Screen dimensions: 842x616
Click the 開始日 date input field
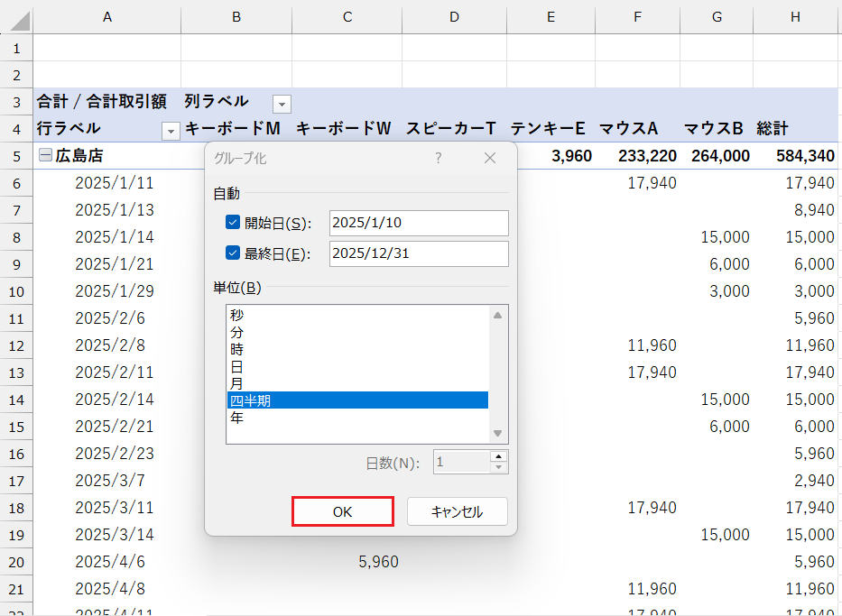coord(419,223)
